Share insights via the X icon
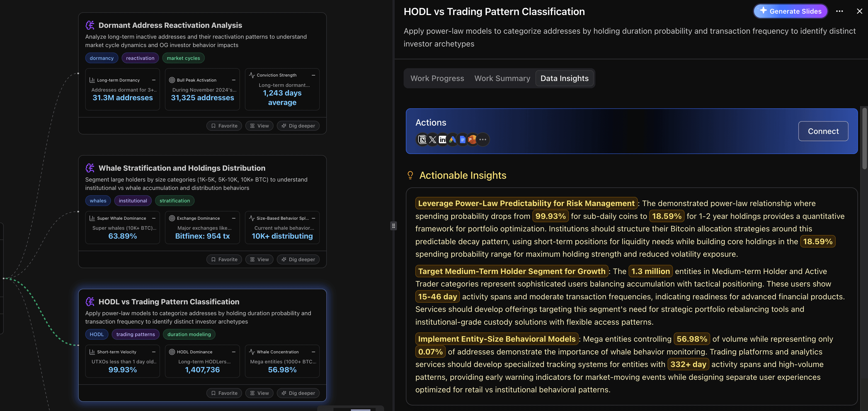868x411 pixels. click(432, 139)
